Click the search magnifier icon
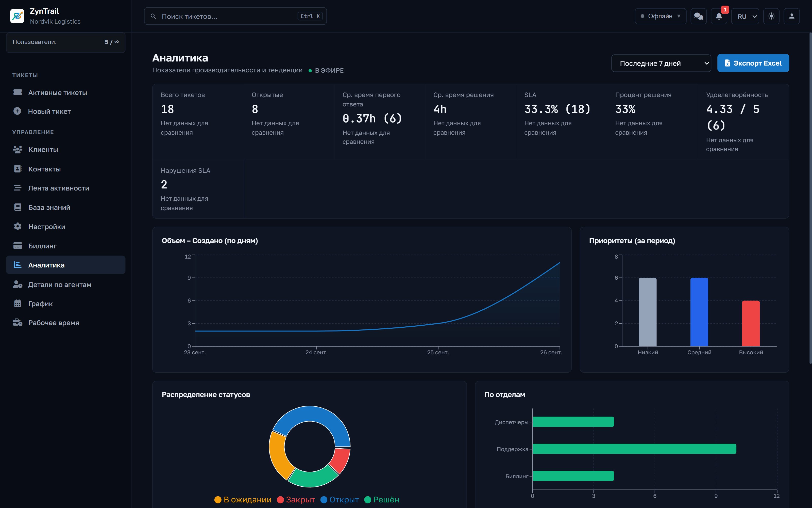812x508 pixels. pos(153,16)
